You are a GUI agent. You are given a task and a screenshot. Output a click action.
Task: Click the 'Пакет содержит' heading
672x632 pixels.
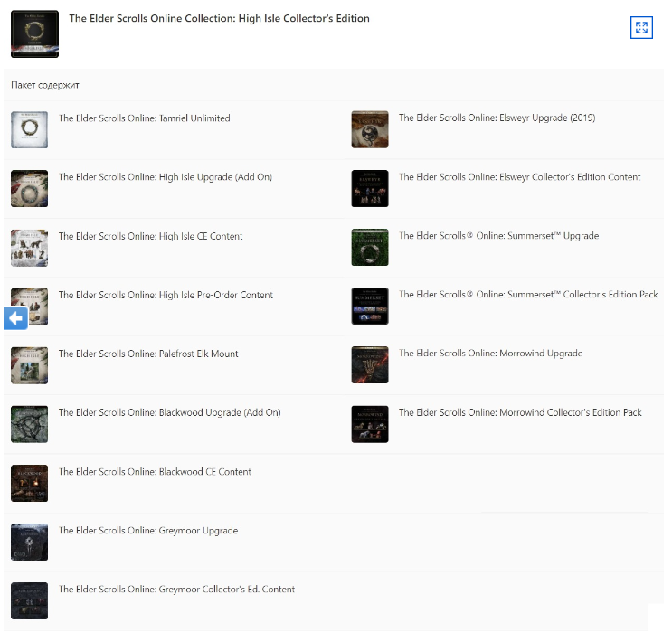pos(45,85)
